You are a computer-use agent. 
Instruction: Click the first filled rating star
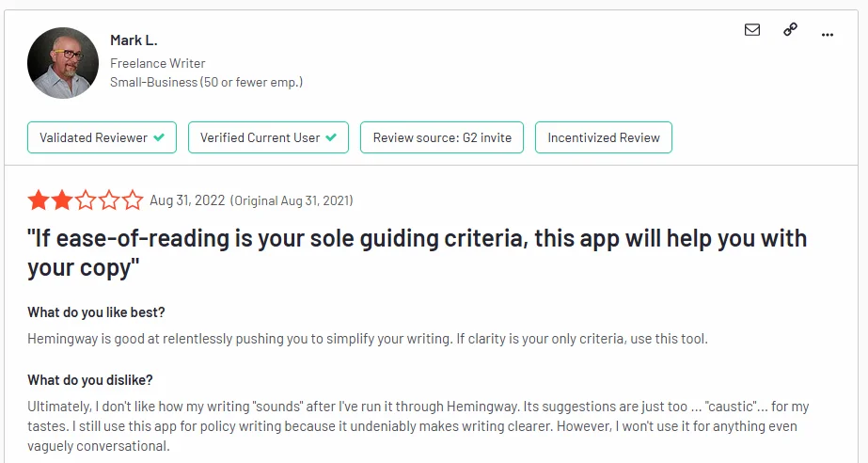(39, 200)
